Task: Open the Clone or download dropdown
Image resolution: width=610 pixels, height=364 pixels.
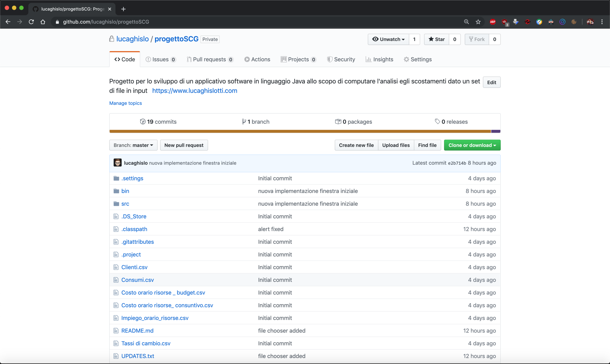Action: pyautogui.click(x=472, y=145)
